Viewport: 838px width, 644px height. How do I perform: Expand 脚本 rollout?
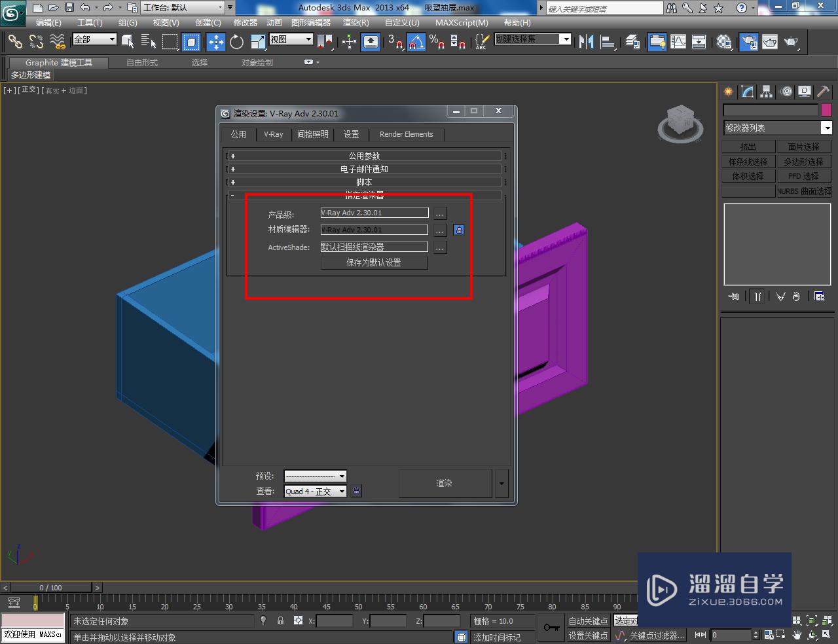(x=365, y=182)
